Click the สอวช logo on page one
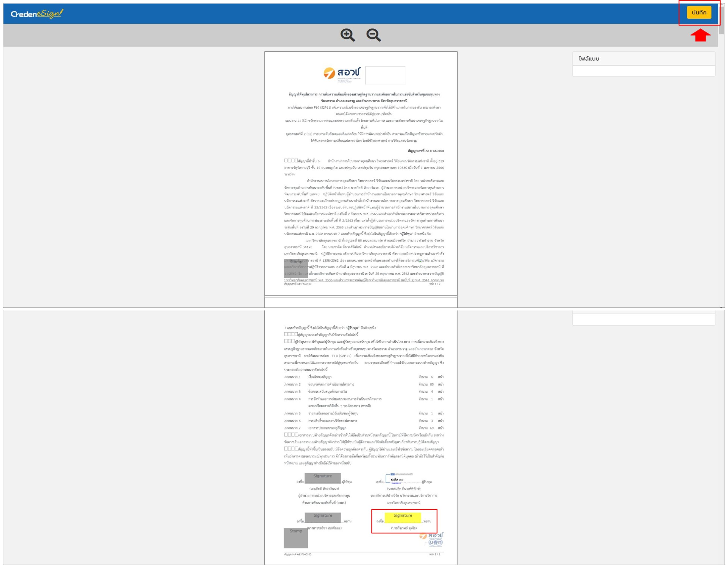This screenshot has width=728, height=565. coord(342,73)
